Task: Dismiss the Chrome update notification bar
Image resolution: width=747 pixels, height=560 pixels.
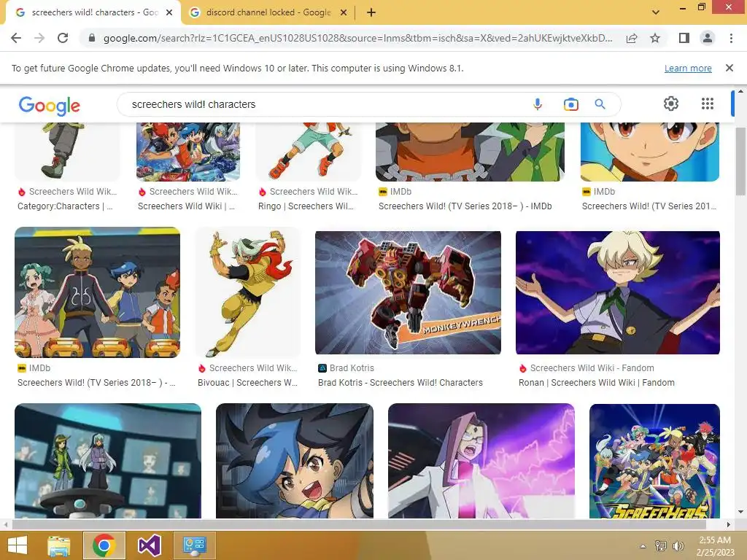Action: [729, 68]
